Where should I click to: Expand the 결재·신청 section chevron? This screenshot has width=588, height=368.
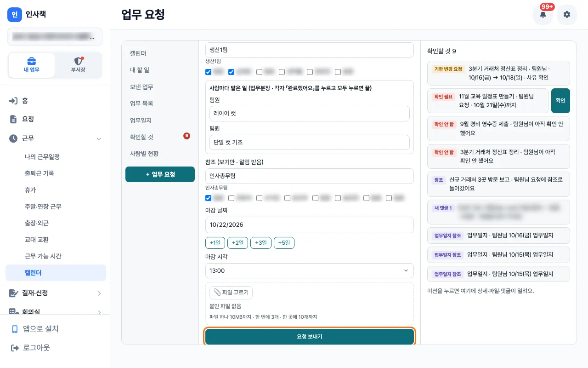pos(99,293)
